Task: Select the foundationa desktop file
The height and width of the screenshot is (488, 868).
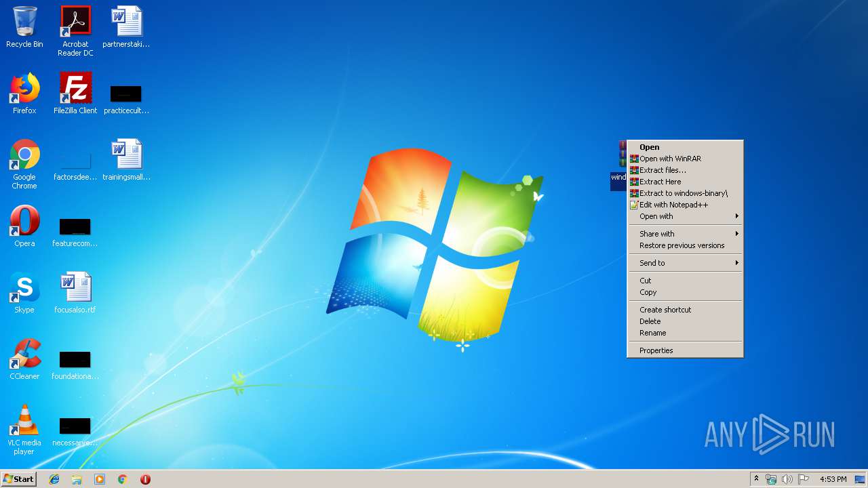Action: pyautogui.click(x=75, y=365)
